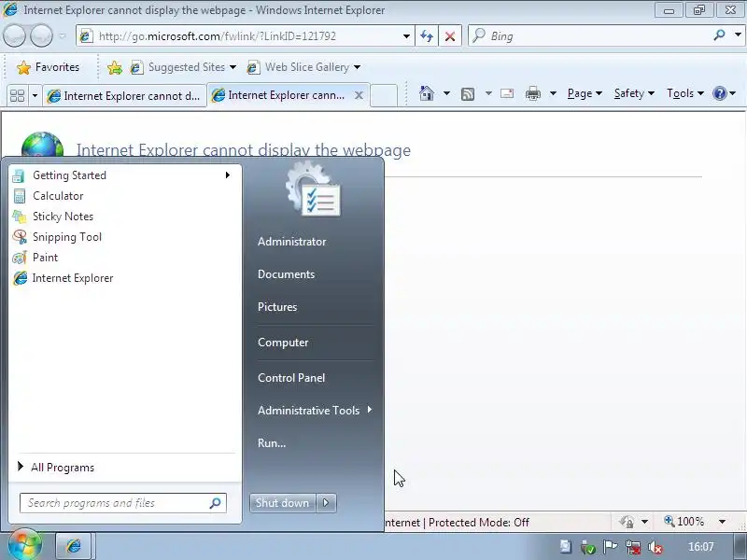Open the Page menu
Screen dimensions: 747x560
[x=585, y=93]
